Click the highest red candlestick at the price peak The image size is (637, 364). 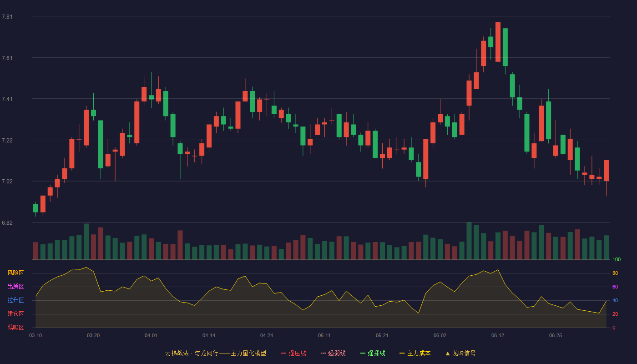coord(498,42)
